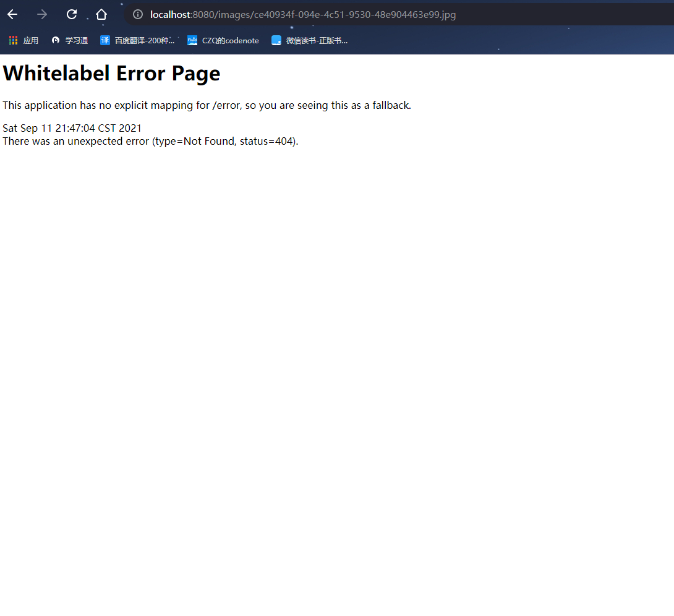Open the browser home page

pos(101,14)
